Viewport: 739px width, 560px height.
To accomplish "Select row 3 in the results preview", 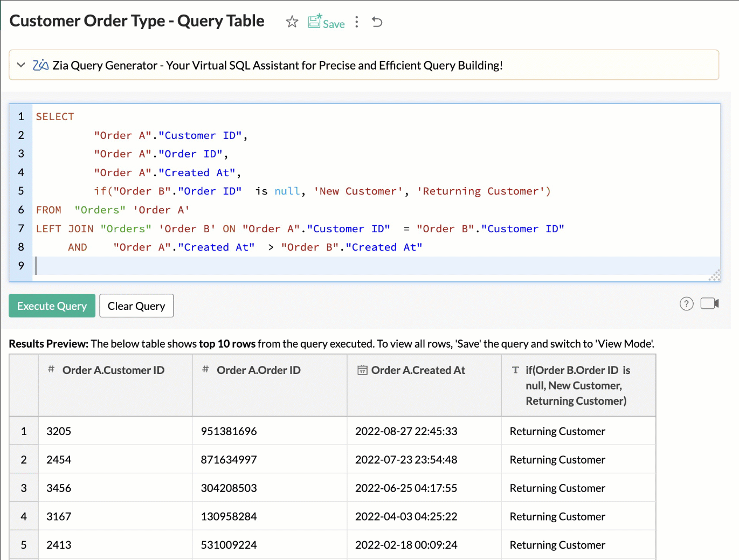I will pyautogui.click(x=24, y=488).
